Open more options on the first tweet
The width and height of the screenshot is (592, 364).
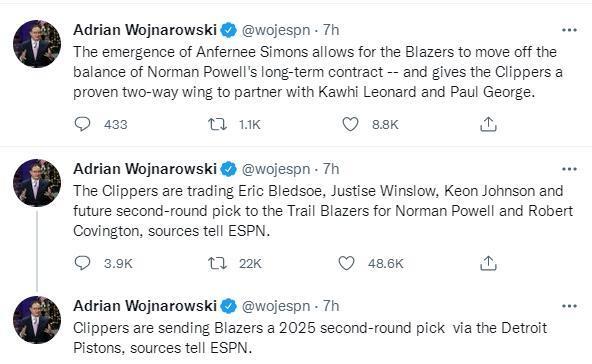(569, 30)
